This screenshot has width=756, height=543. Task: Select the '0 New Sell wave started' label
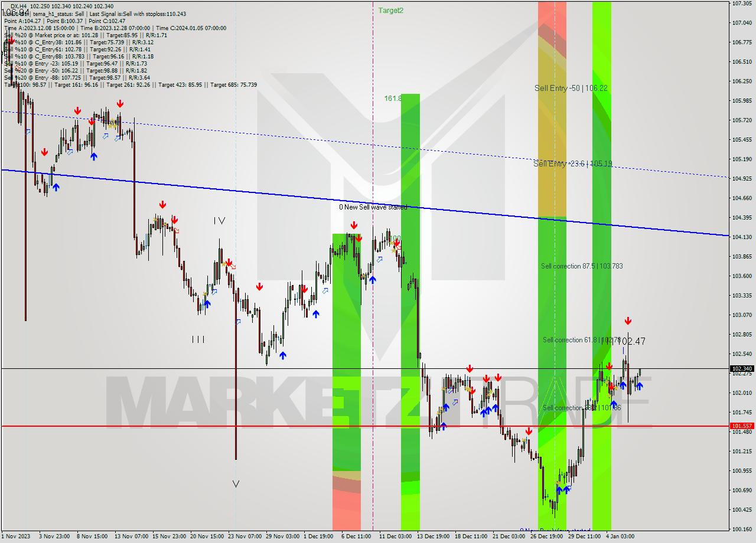tap(373, 207)
